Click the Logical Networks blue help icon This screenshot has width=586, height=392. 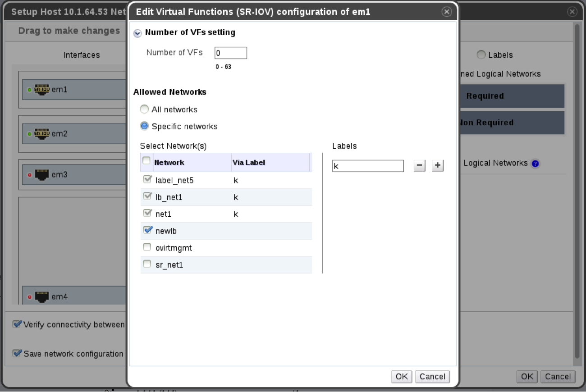[x=535, y=164]
